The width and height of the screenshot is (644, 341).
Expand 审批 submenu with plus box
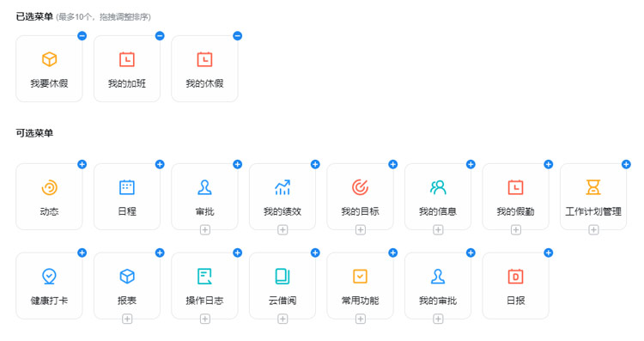coord(205,229)
